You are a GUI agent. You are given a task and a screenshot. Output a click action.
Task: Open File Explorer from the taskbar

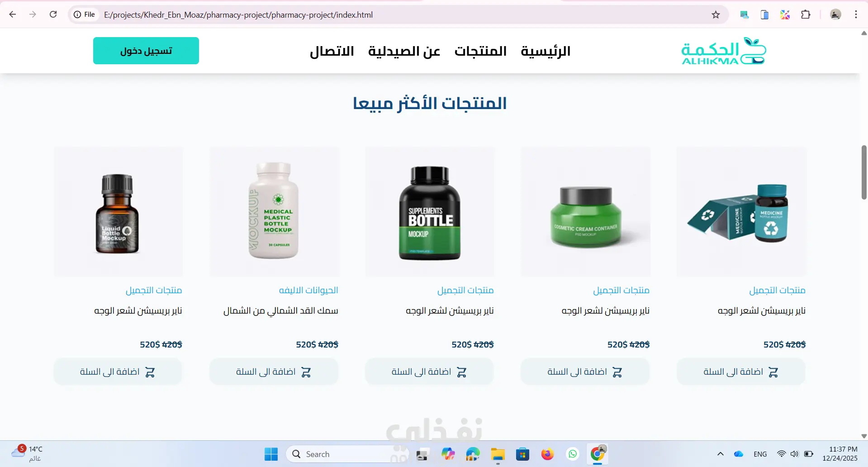pos(498,454)
